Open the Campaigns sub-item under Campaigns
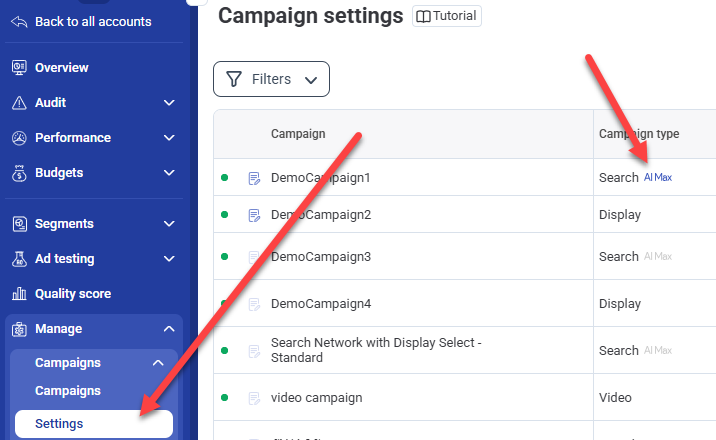Viewport: 716px width, 440px height. pos(67,391)
